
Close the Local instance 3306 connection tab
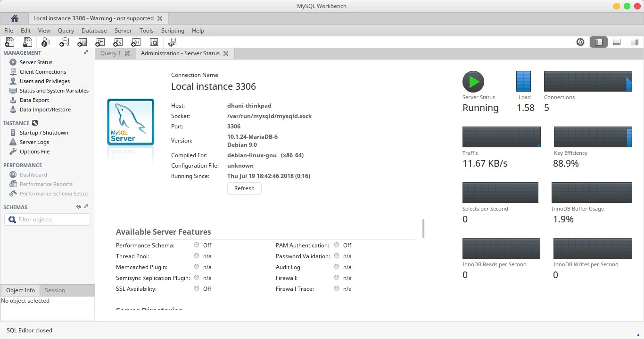(160, 18)
